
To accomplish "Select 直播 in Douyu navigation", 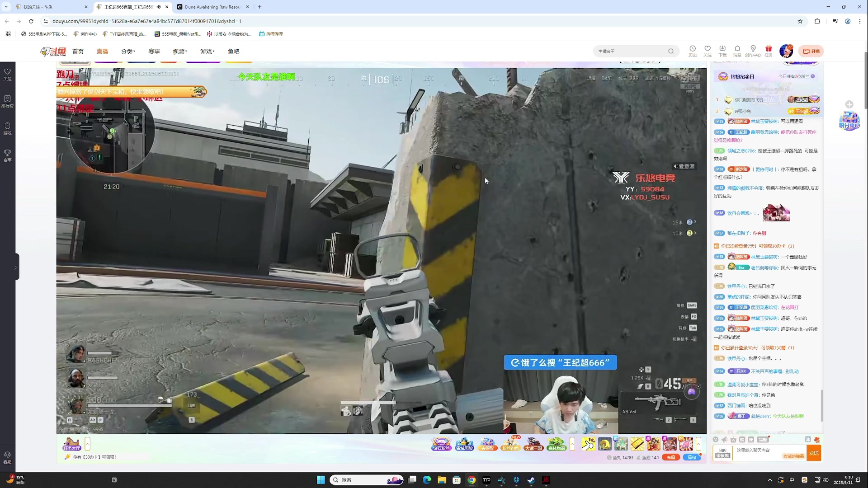I will tap(103, 52).
